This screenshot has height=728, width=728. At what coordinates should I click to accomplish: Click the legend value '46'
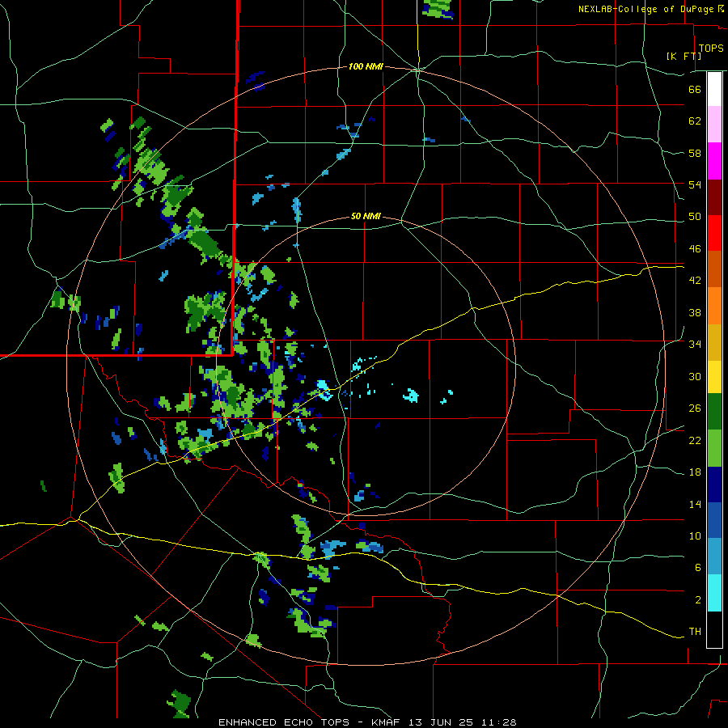tap(695, 249)
